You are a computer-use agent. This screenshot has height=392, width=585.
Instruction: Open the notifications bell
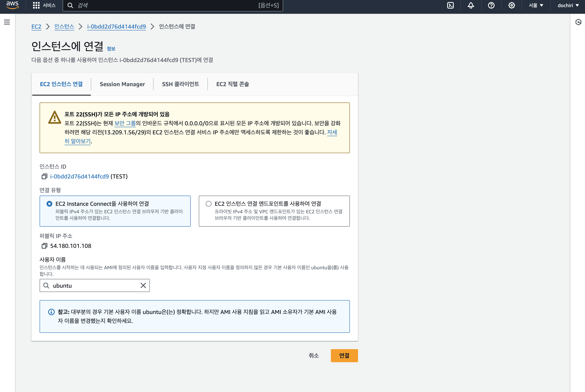pos(471,5)
